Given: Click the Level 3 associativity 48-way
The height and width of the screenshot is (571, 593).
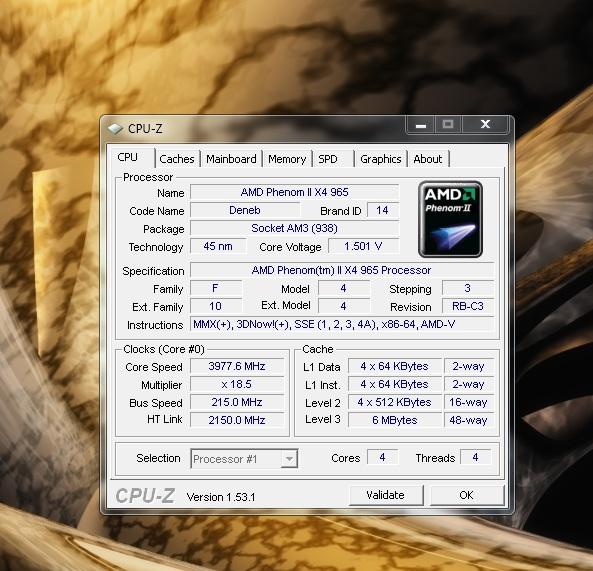Looking at the screenshot, I should click(468, 420).
